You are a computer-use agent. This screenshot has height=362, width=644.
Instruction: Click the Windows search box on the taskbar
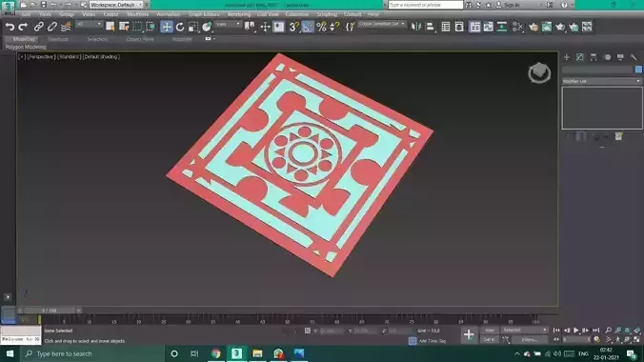click(x=92, y=353)
